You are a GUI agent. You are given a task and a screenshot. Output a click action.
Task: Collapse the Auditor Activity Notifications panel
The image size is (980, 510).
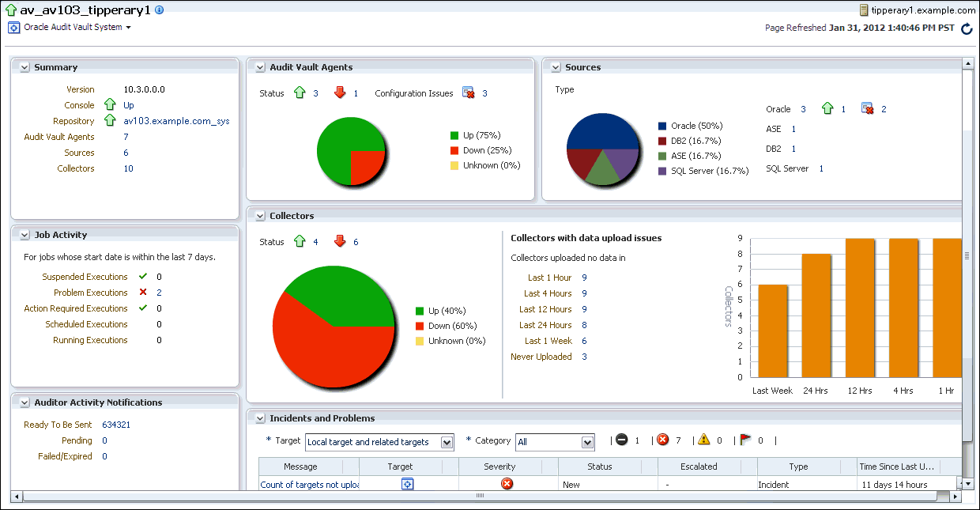click(24, 402)
